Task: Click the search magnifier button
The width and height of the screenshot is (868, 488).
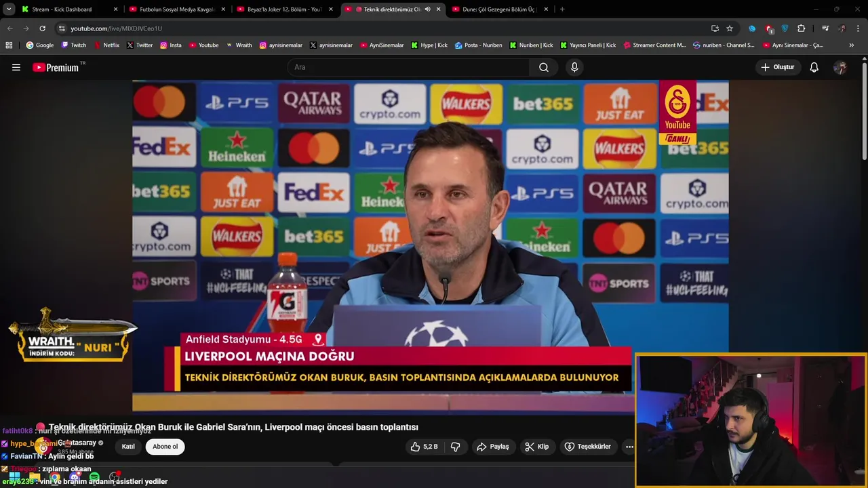Action: [544, 67]
